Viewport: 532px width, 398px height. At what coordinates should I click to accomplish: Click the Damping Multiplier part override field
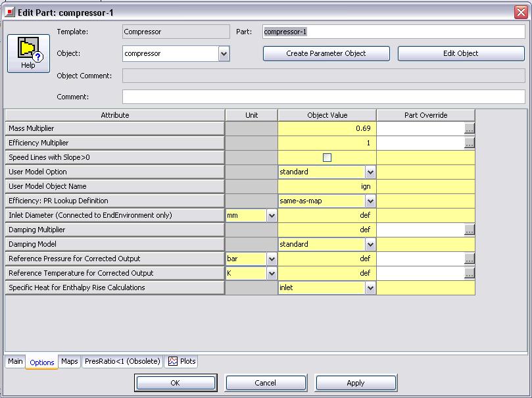420,230
